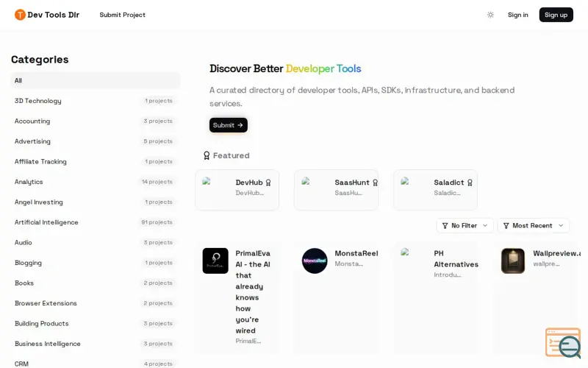Click the SaasHunt featured card title
The height and width of the screenshot is (368, 588).
(x=352, y=183)
